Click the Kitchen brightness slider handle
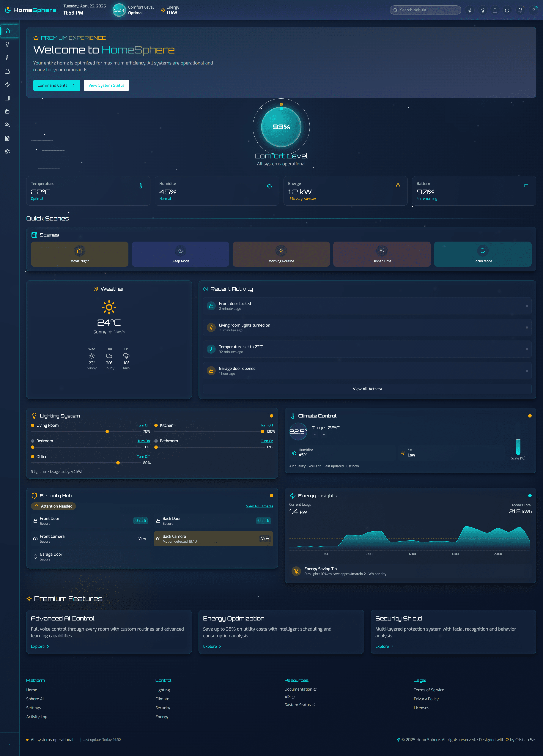 (263, 432)
